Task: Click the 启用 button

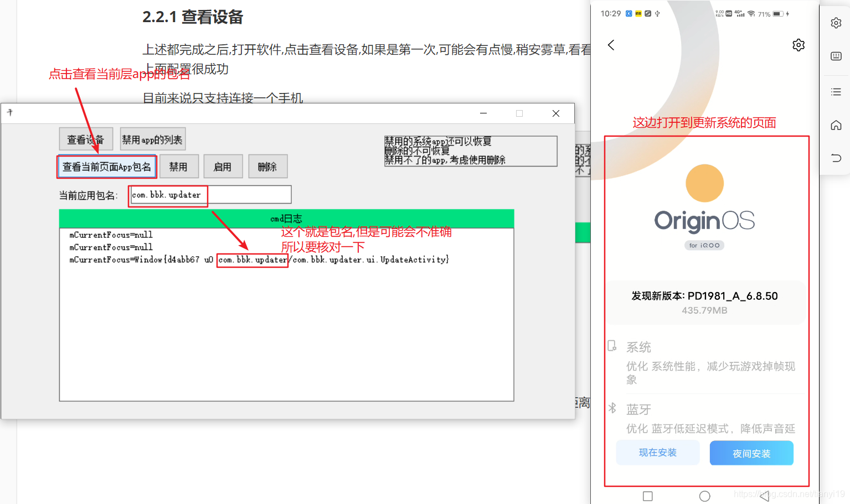Action: [223, 167]
